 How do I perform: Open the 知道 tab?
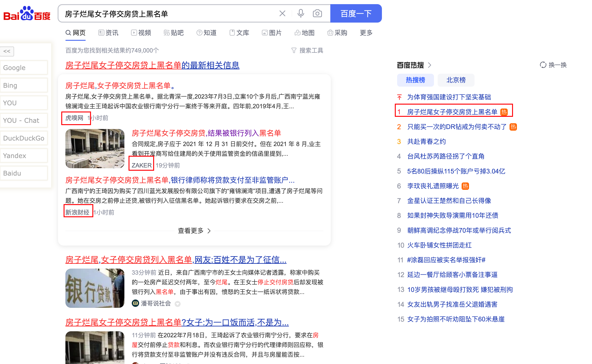206,33
